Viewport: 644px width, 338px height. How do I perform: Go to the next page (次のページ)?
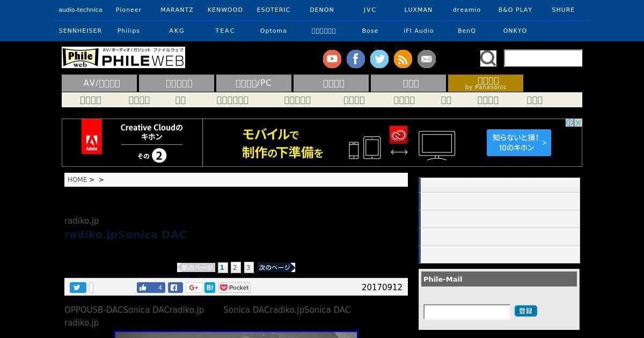click(x=276, y=267)
